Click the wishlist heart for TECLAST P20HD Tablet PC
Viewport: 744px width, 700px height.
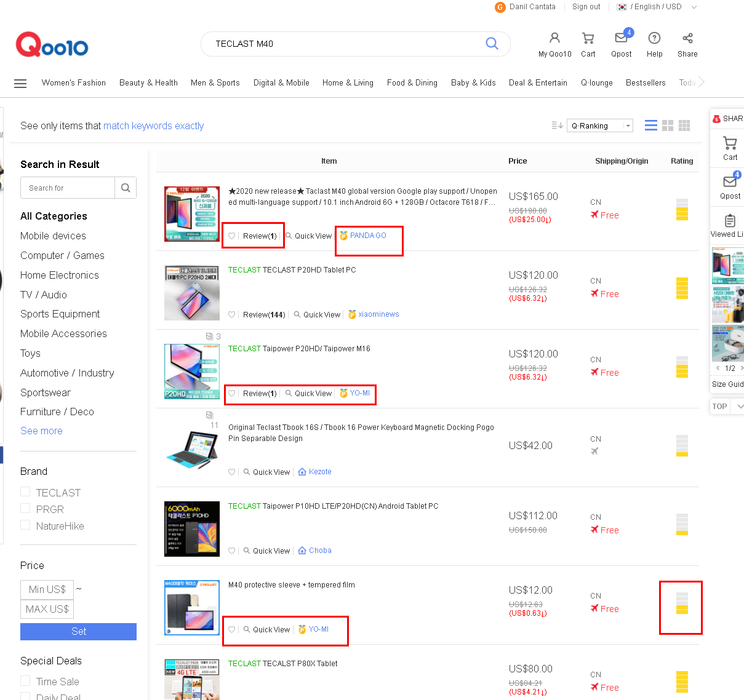[x=232, y=315]
